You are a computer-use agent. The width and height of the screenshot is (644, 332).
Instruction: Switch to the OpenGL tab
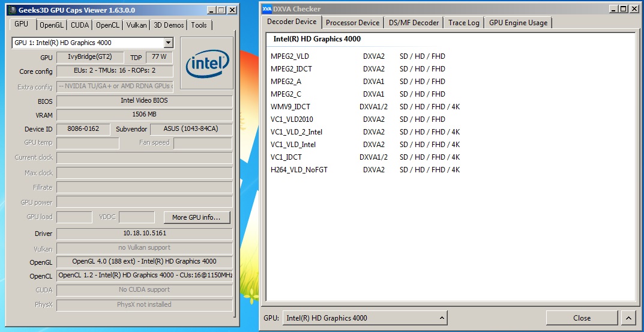click(52, 25)
